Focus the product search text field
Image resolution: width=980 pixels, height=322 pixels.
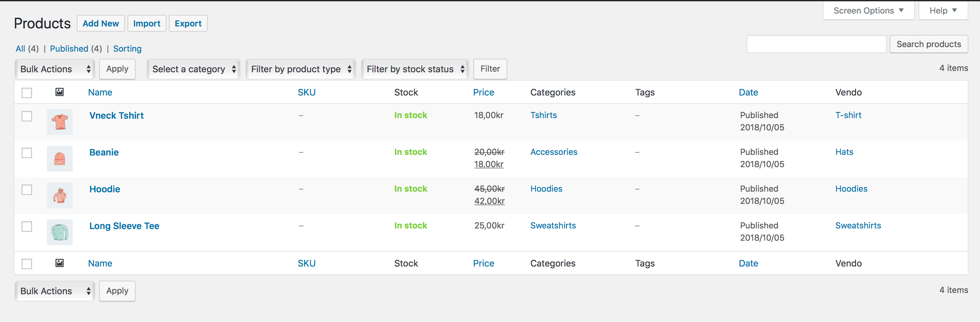click(x=816, y=45)
